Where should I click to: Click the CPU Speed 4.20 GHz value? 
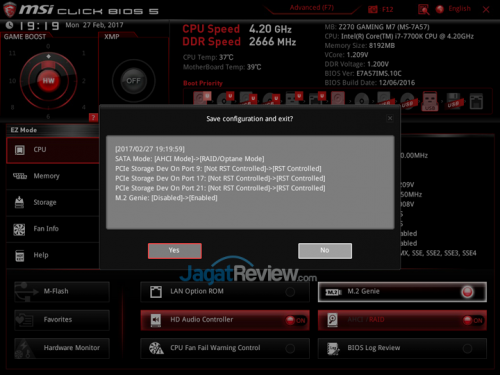point(270,29)
